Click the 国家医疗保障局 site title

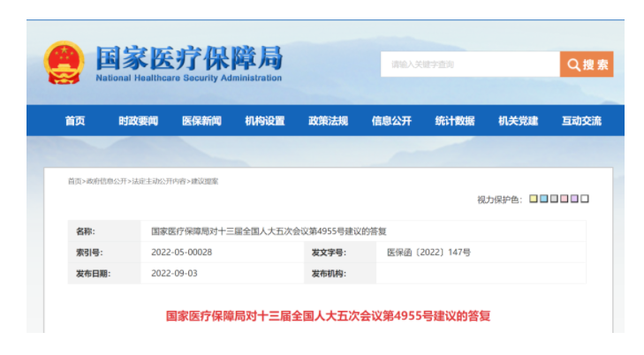(x=189, y=58)
